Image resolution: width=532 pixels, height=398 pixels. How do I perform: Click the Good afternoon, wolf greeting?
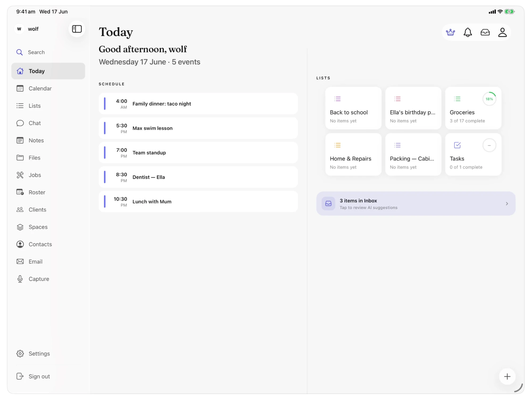(143, 49)
